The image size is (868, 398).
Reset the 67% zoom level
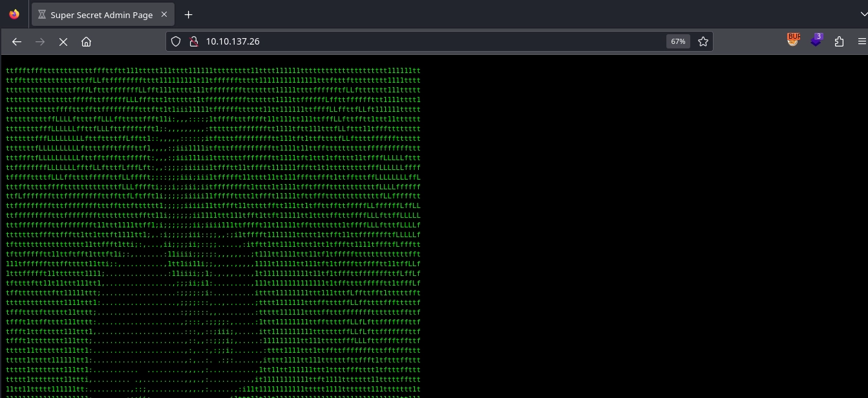(678, 41)
